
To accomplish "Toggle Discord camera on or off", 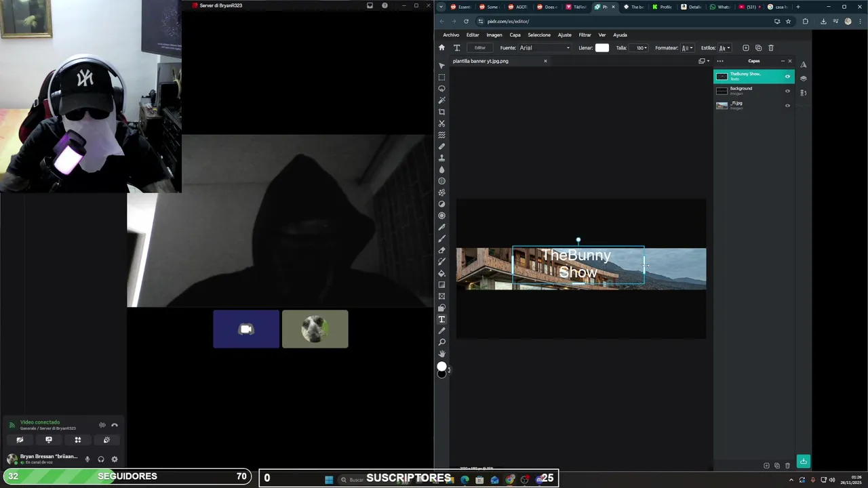I will (x=20, y=440).
